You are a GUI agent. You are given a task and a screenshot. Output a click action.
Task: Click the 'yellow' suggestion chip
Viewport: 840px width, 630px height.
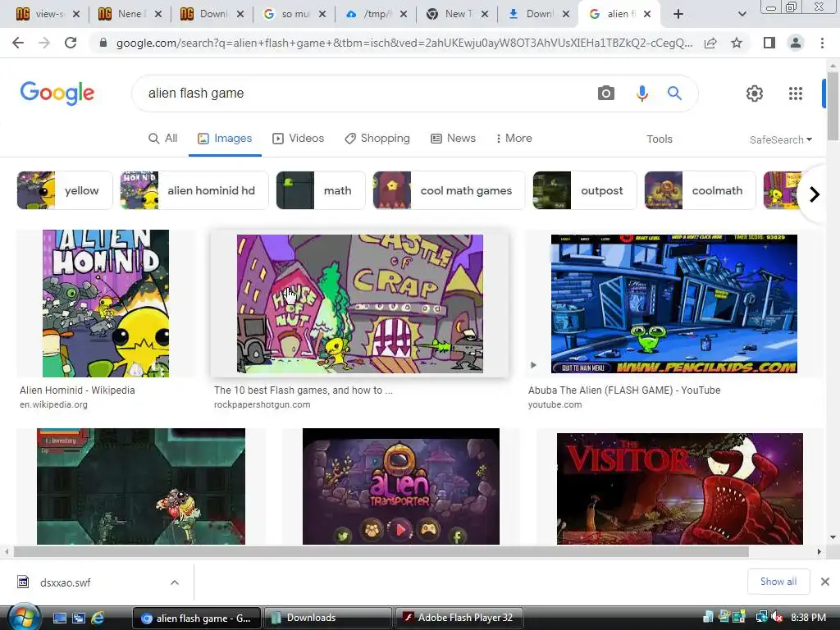click(65, 190)
